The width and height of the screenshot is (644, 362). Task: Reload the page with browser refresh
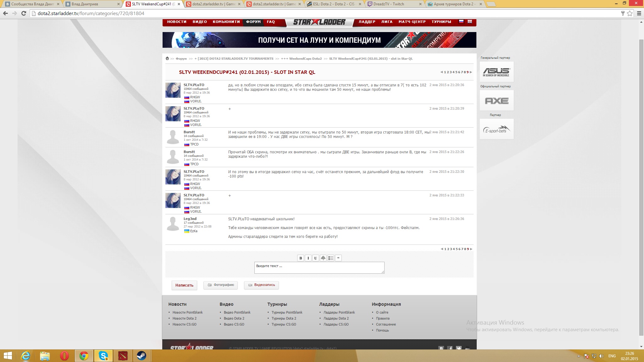(24, 13)
